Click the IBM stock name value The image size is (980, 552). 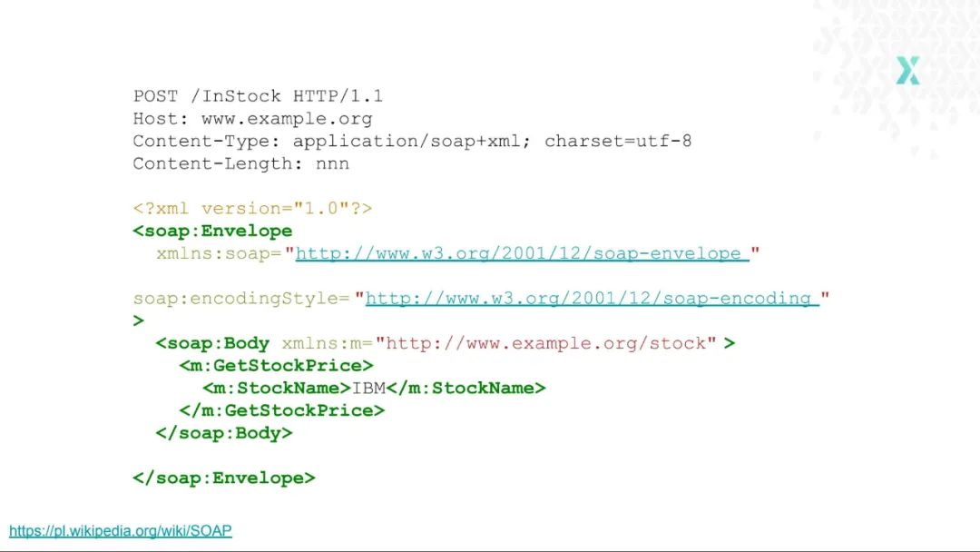(368, 389)
